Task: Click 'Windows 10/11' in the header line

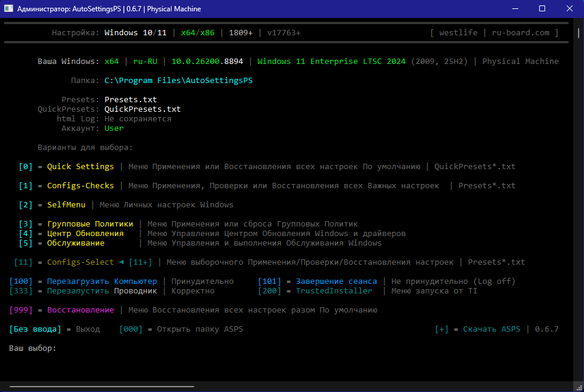Action: [x=136, y=32]
